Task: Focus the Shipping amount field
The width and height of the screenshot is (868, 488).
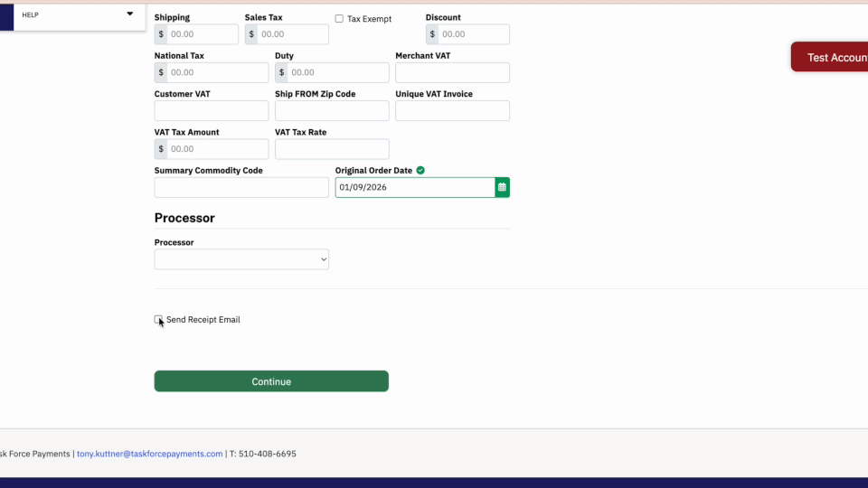Action: [x=203, y=34]
